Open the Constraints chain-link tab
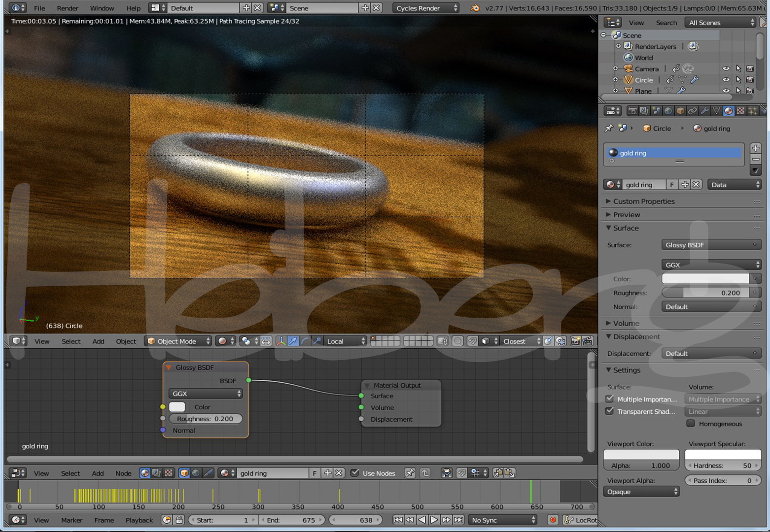Screen dimensions: 770x532 point(693,111)
